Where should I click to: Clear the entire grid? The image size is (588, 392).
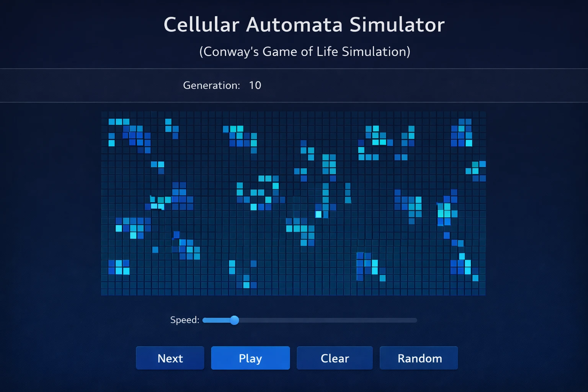335,358
